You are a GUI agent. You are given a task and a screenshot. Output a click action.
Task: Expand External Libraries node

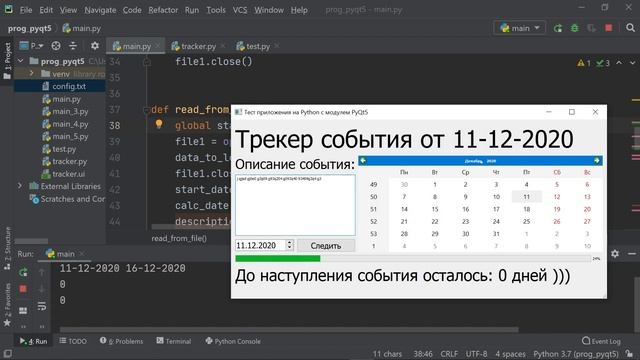coord(20,186)
